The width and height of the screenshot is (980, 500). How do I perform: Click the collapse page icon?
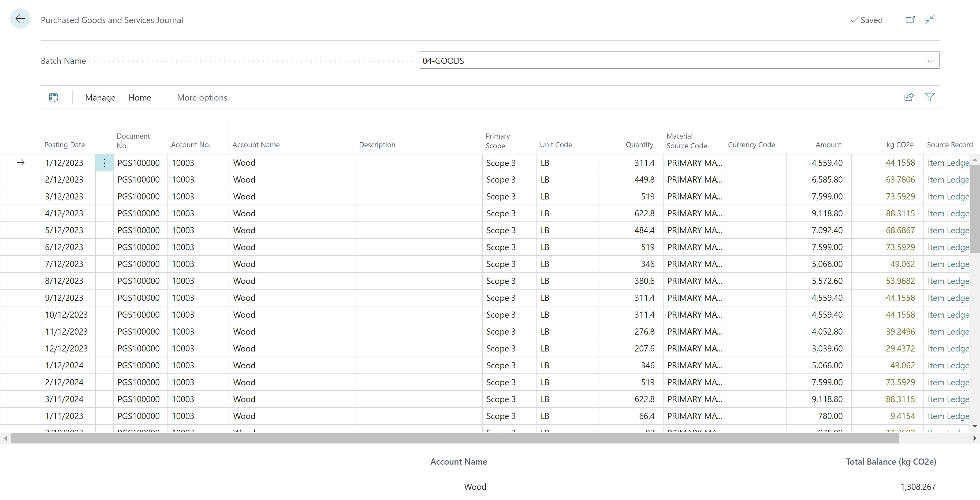[930, 19]
